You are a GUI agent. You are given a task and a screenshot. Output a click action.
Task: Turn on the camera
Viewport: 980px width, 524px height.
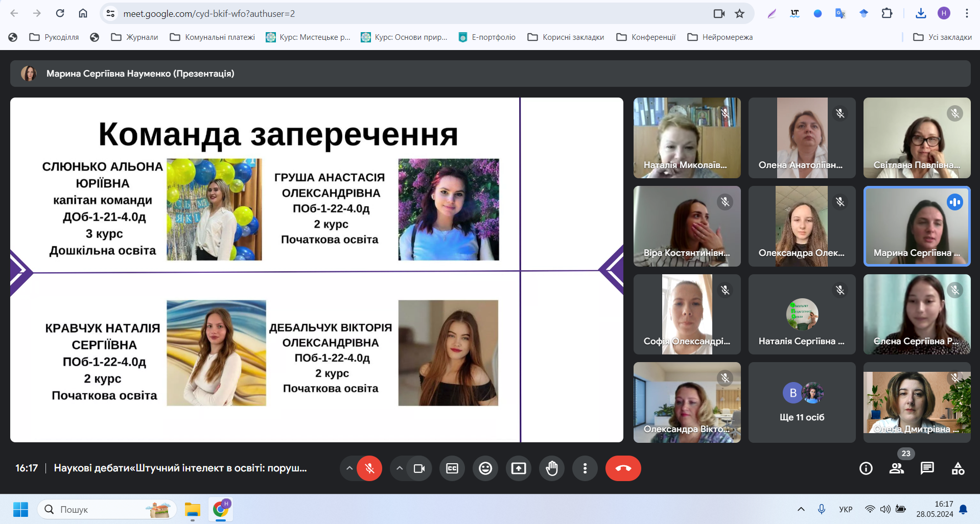(419, 468)
